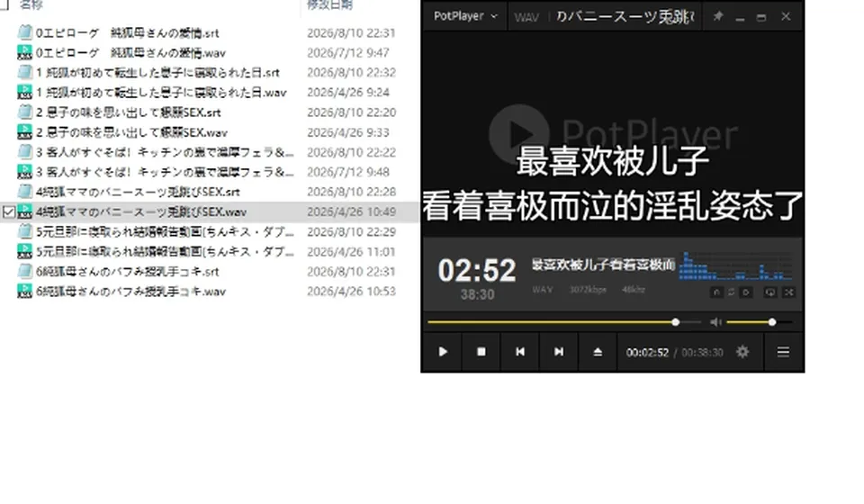Screen dimensions: 864x504
Task: Skip to the next track in PotPlayer
Action: (559, 351)
